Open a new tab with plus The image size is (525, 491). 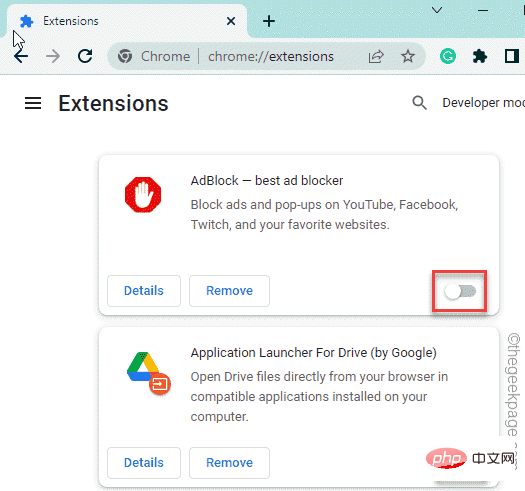[x=269, y=21]
